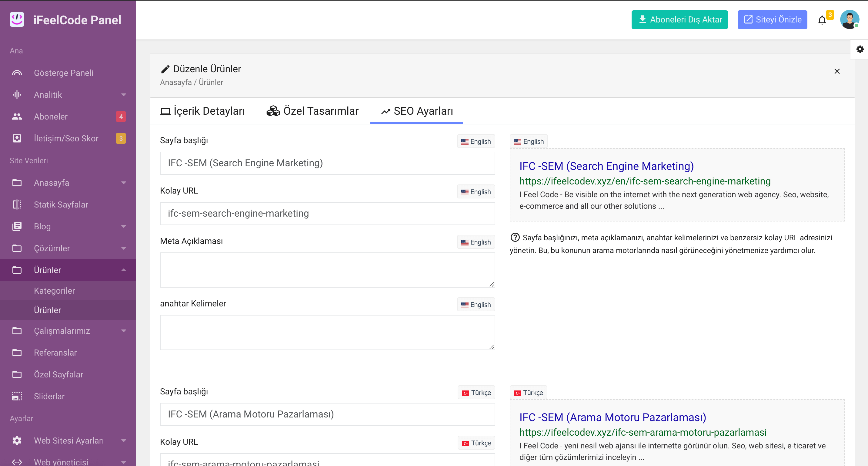Screen dimensions: 868x466
Task: Click the Türkçe Sayfa başlığı input
Action: tap(327, 414)
